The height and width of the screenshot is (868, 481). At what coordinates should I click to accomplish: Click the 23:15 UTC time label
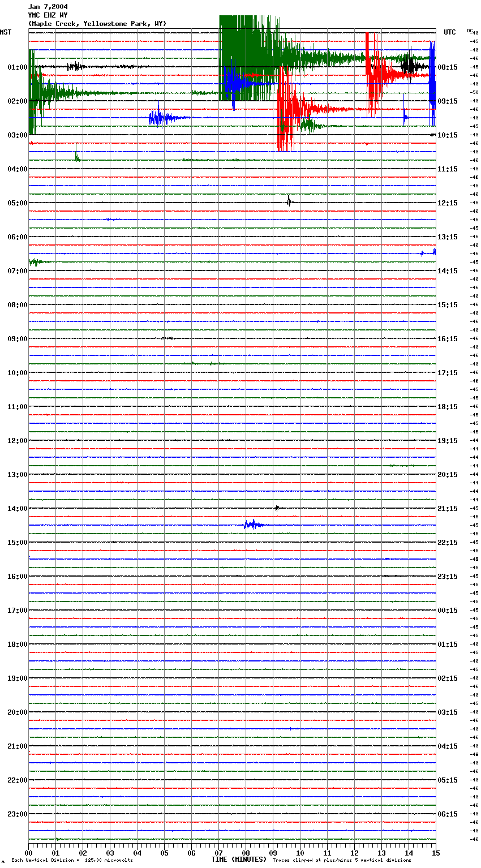click(x=448, y=577)
